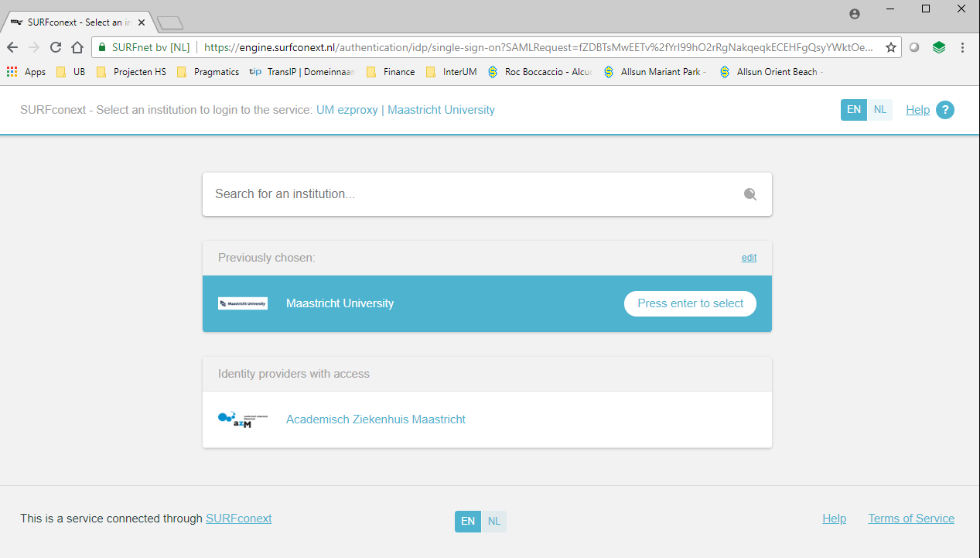Click Help link in the footer
The height and width of the screenshot is (558, 980).
[834, 519]
